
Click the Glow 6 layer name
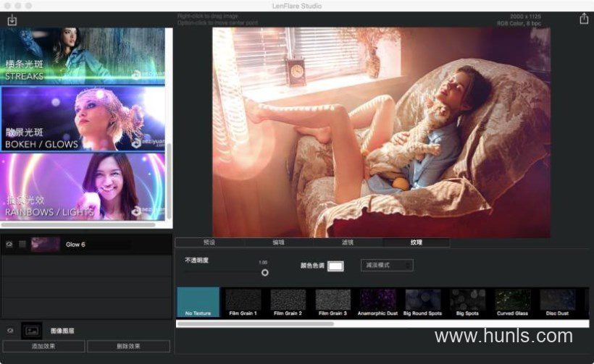click(x=75, y=245)
